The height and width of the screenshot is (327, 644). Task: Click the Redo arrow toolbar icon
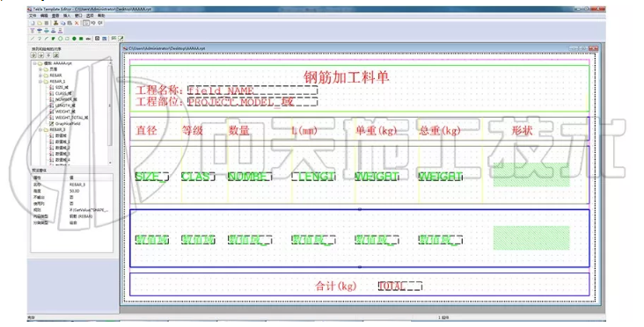(x=99, y=23)
